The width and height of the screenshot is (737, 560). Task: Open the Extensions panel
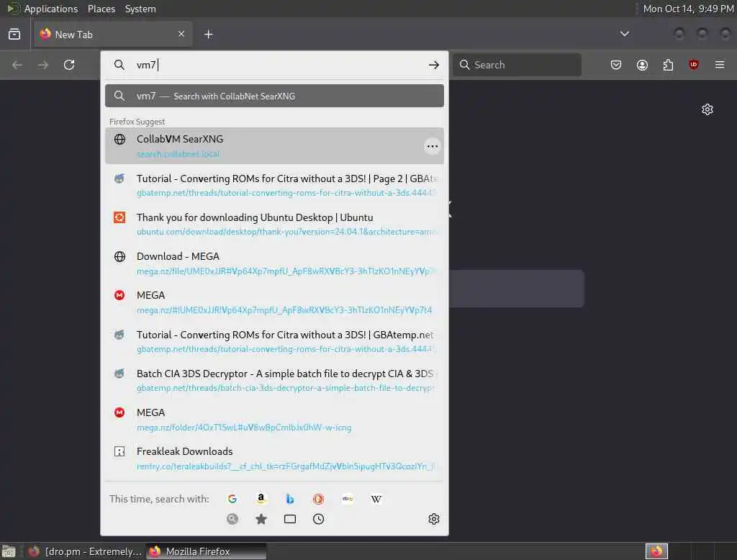(x=668, y=65)
